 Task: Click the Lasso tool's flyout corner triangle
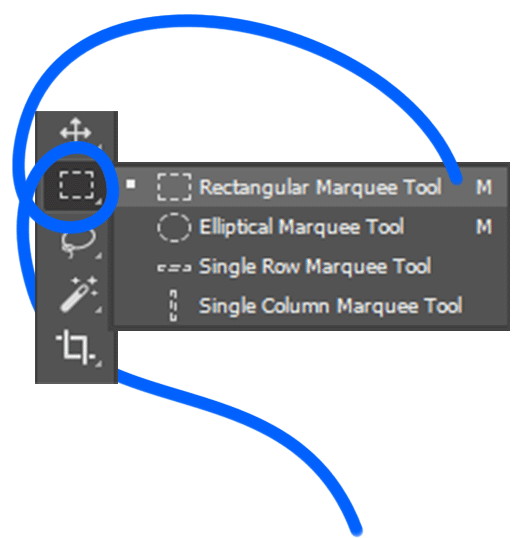click(99, 255)
